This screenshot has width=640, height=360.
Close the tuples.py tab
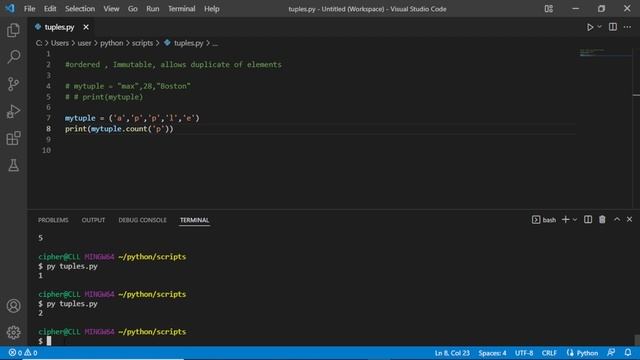(86, 27)
